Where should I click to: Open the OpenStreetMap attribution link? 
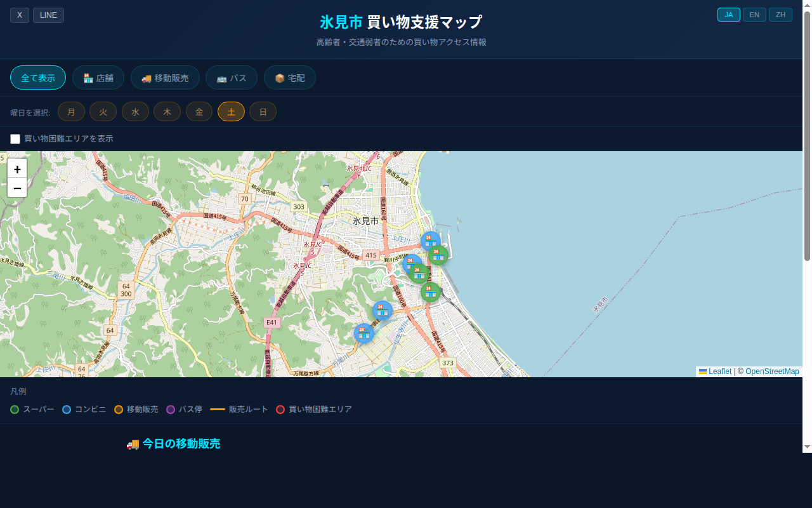click(772, 371)
